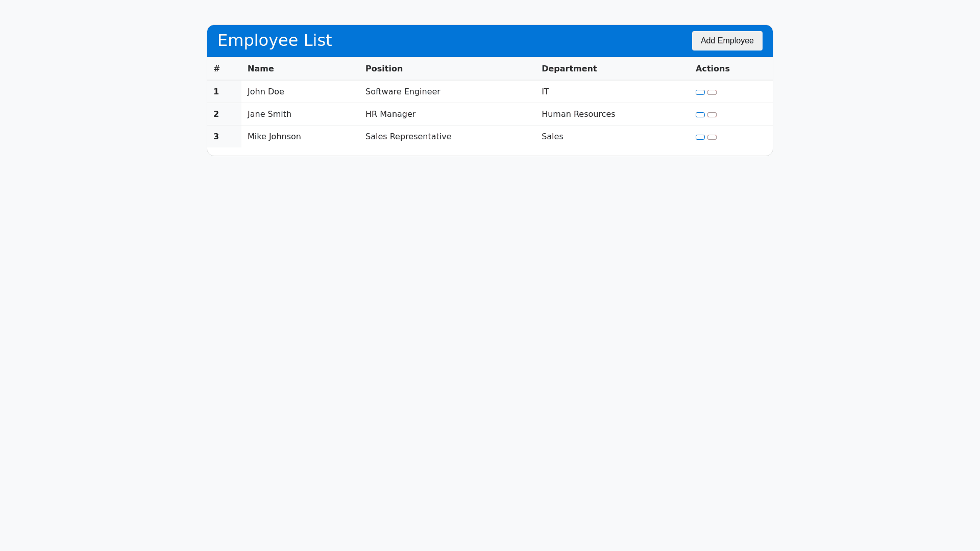980x551 pixels.
Task: Click the Human Resources department cell
Action: coord(578,114)
